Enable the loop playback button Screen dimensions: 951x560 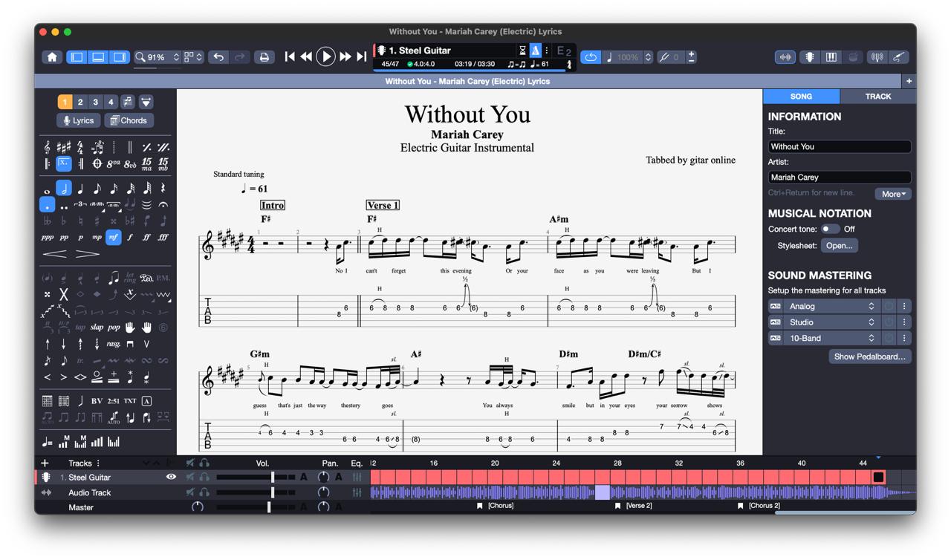pyautogui.click(x=591, y=57)
